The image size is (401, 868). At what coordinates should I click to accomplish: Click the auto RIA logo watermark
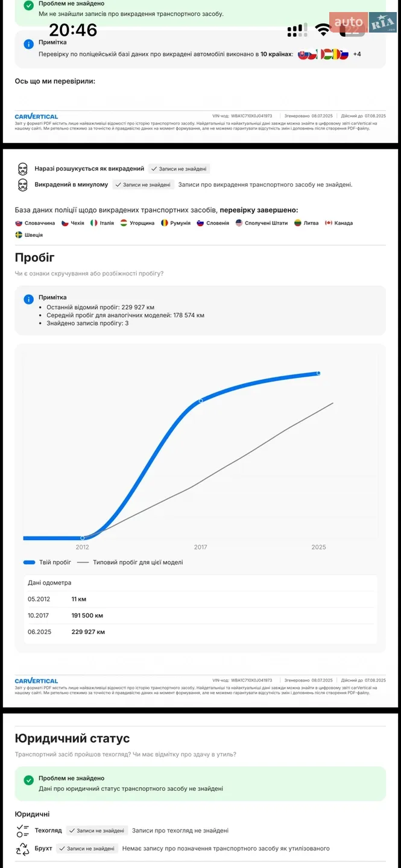[x=363, y=23]
